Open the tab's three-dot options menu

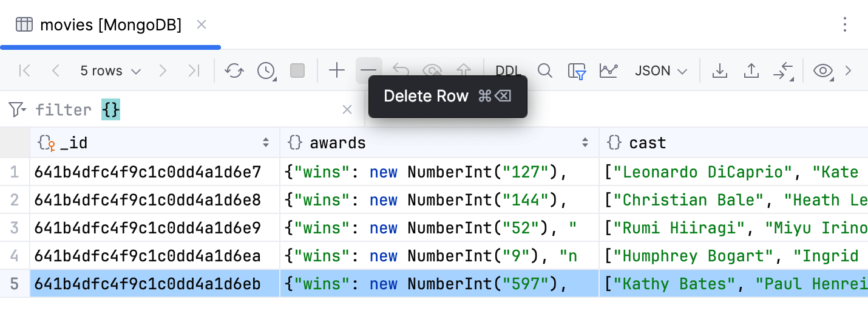click(845, 24)
